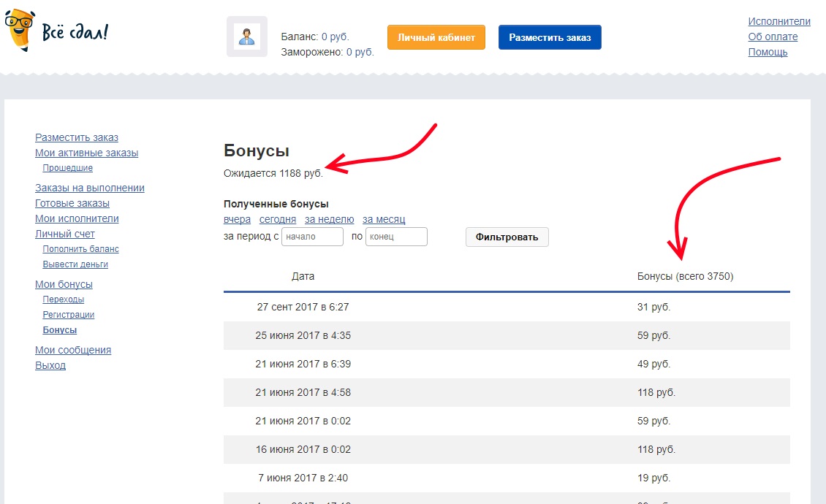Open Личный кабинет orange button

point(436,37)
